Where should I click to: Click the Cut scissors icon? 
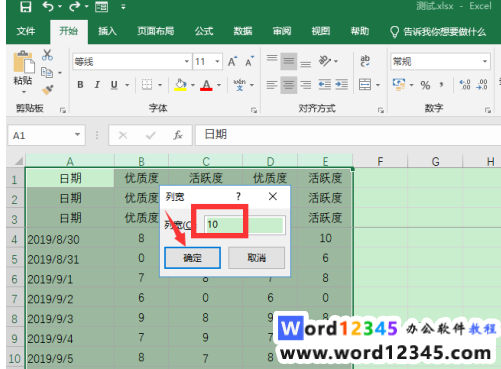(47, 55)
